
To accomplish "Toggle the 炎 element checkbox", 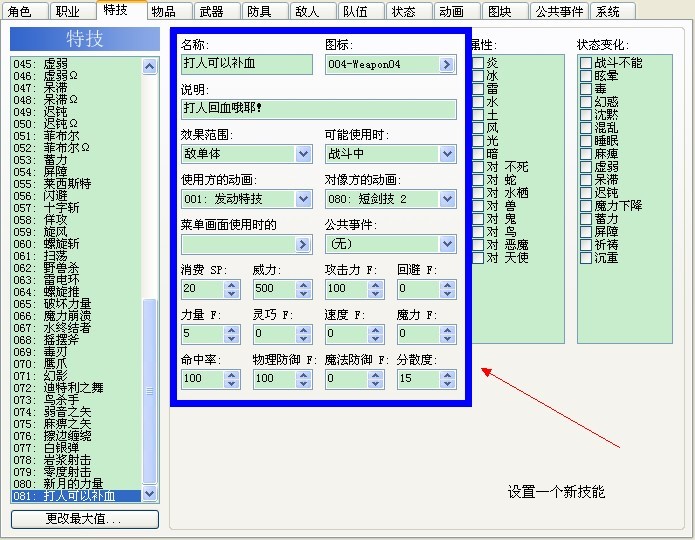I will tap(478, 63).
